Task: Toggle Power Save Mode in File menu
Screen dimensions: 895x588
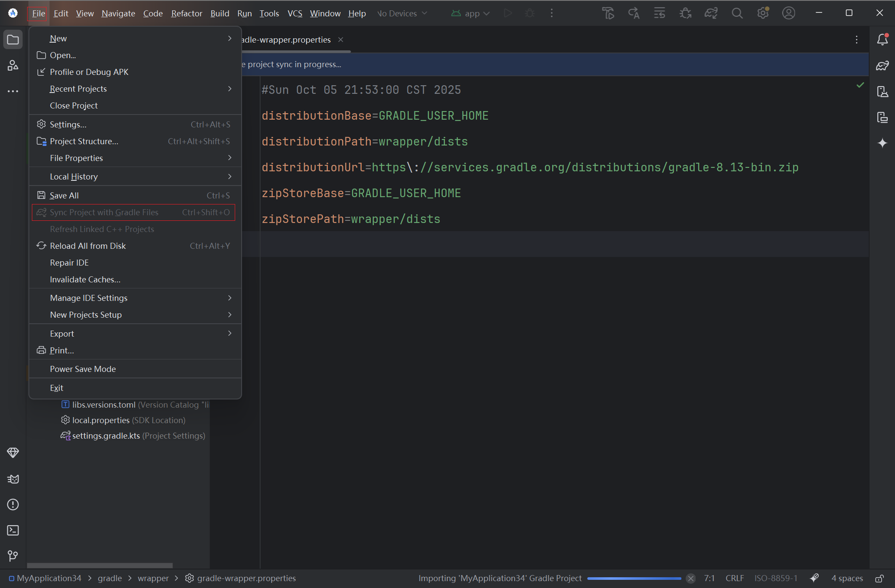Action: point(83,369)
